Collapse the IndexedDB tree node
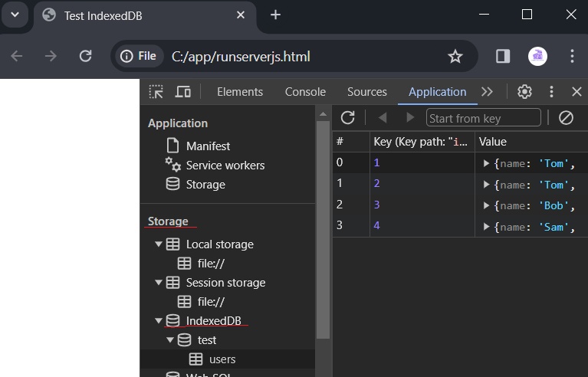The height and width of the screenshot is (377, 588). click(159, 321)
